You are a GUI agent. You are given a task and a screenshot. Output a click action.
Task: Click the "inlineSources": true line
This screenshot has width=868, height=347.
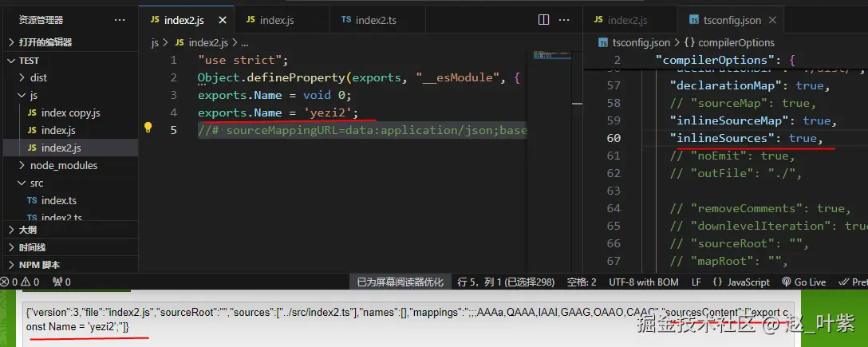click(746, 138)
